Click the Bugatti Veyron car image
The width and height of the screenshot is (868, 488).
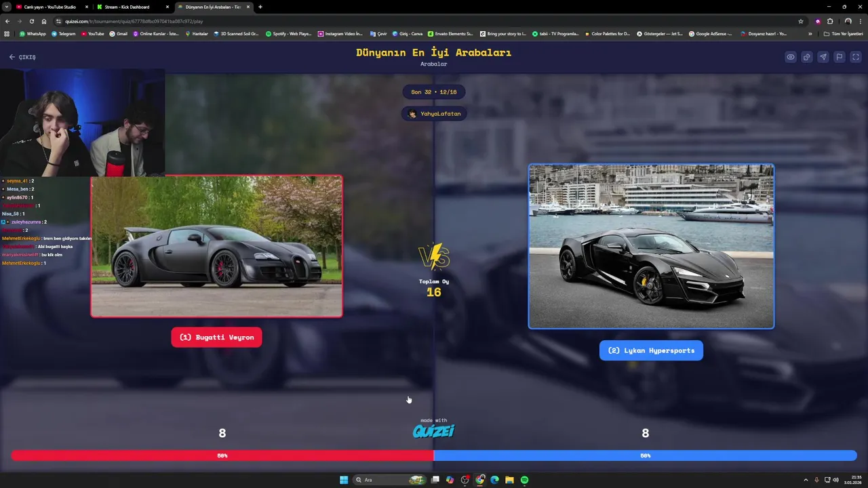click(x=217, y=246)
